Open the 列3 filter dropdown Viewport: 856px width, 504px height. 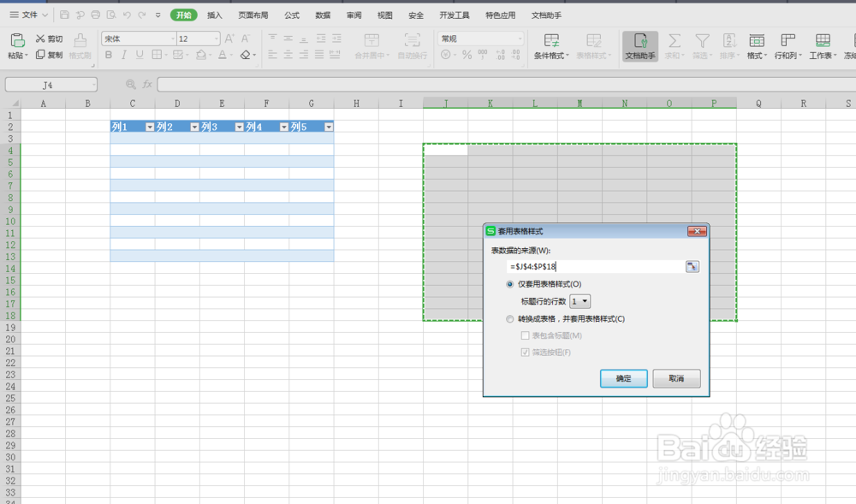239,127
